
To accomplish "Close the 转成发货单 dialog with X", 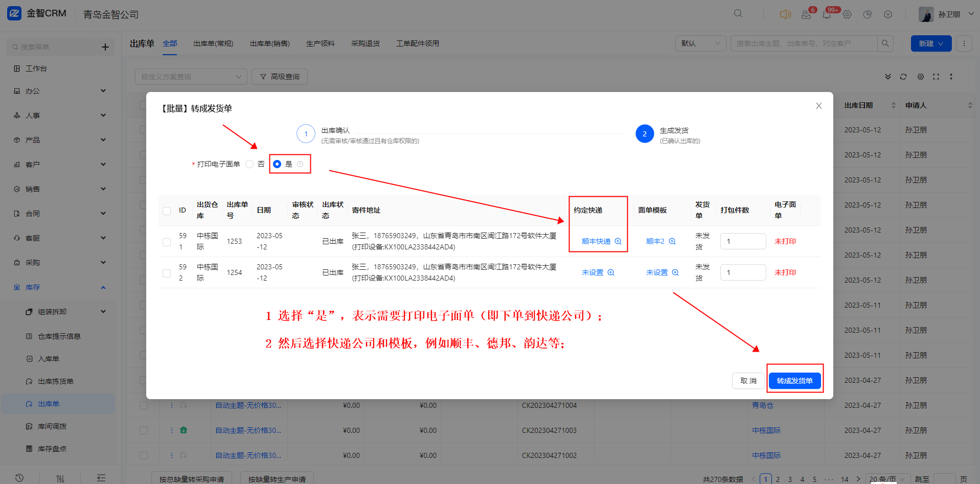I will click(818, 106).
